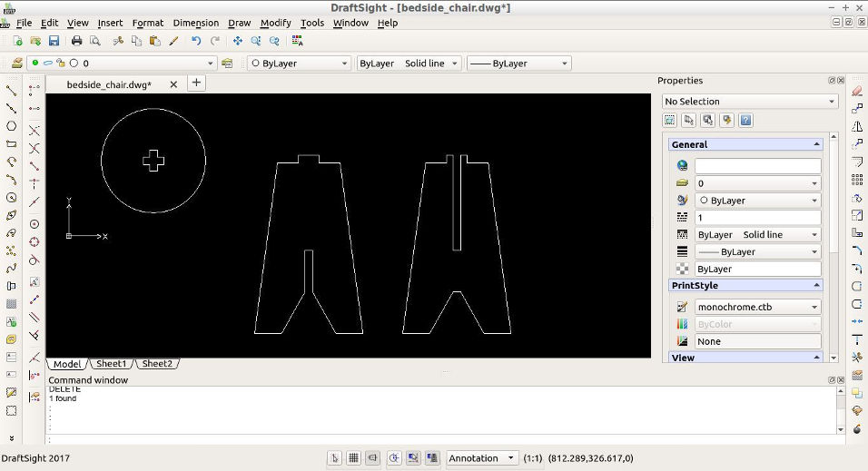
Task: Open the File menu
Action: pyautogui.click(x=24, y=23)
